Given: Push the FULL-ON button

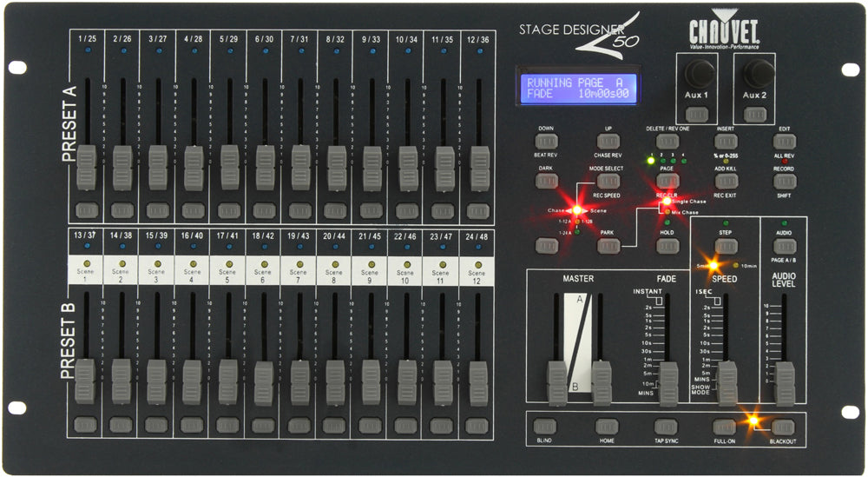Looking at the screenshot, I should [724, 427].
